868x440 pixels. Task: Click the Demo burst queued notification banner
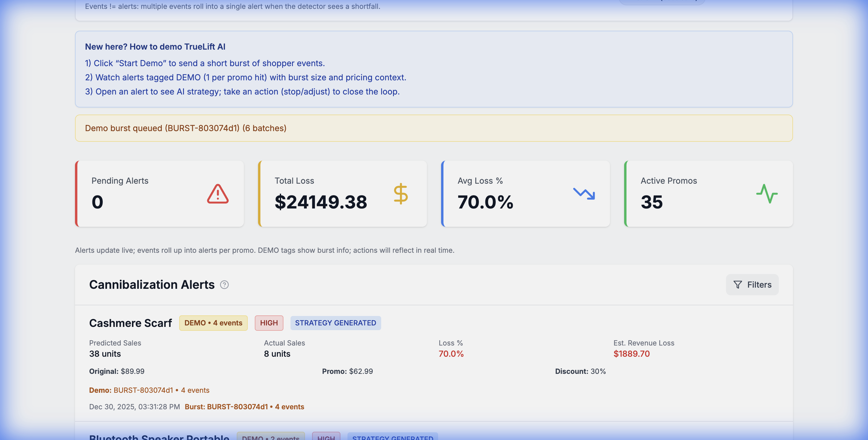point(434,128)
